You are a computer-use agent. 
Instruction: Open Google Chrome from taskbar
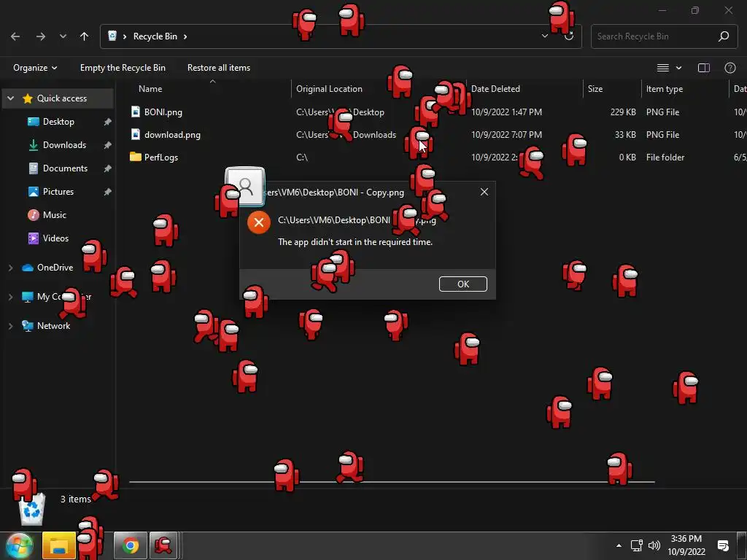(x=130, y=545)
